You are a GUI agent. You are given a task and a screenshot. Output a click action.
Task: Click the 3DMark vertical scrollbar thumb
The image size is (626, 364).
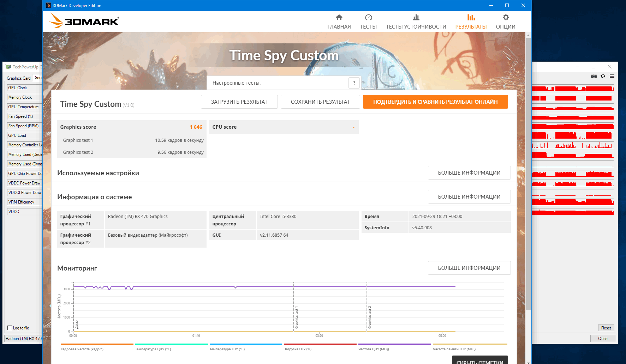(528, 174)
